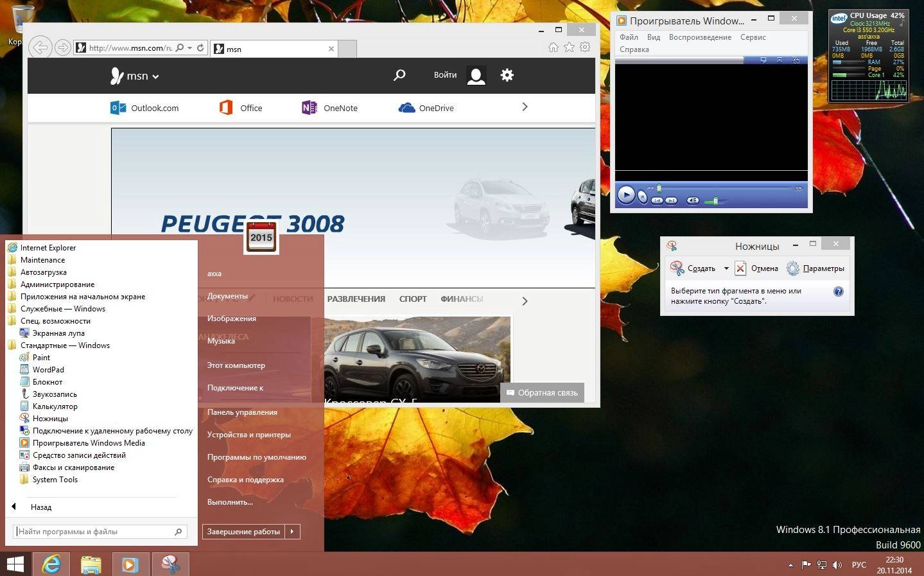Screen dimensions: 924x576
Task: Click Обратная связь feedback button
Action: coord(542,393)
